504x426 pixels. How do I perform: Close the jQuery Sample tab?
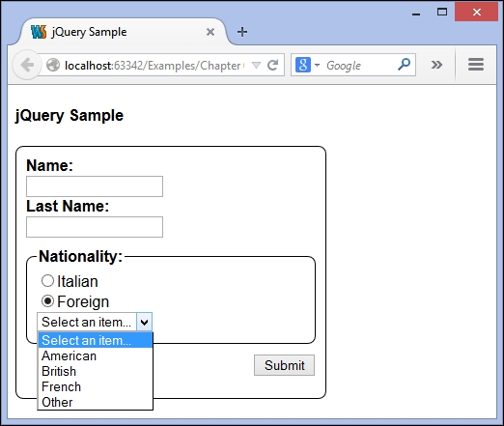(x=210, y=32)
